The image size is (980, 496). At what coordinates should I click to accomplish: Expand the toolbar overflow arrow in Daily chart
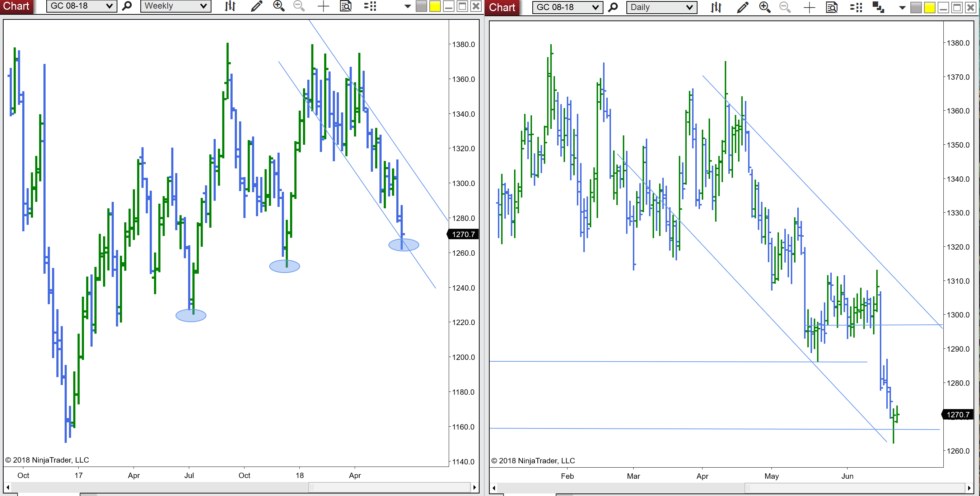coord(902,8)
